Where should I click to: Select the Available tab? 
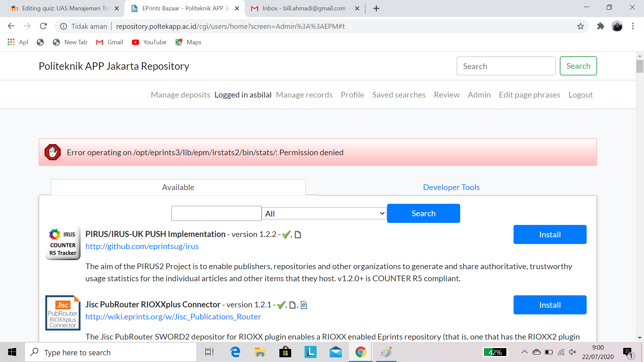click(x=178, y=187)
